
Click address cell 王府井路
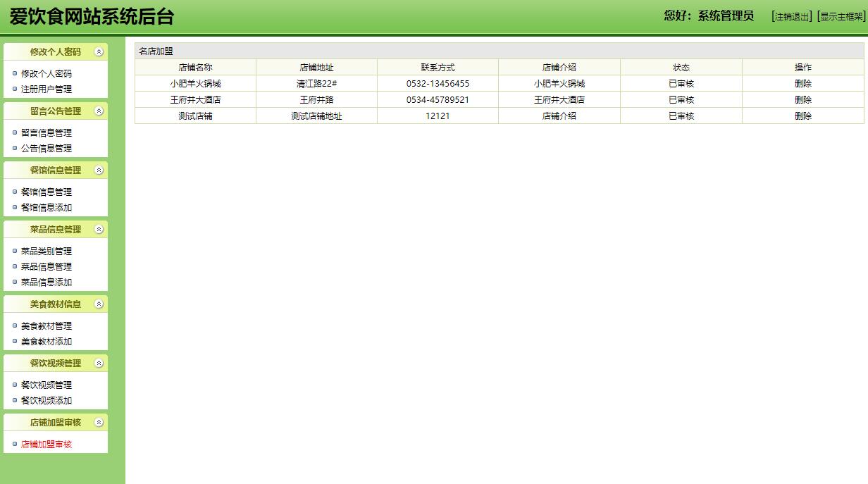[x=316, y=99]
